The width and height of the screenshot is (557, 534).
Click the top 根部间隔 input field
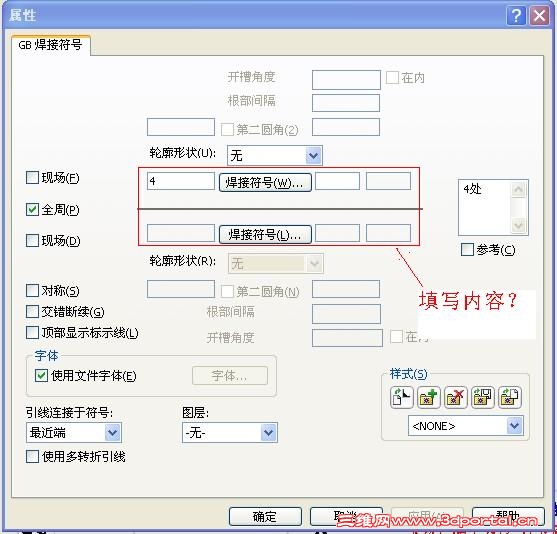[x=346, y=103]
